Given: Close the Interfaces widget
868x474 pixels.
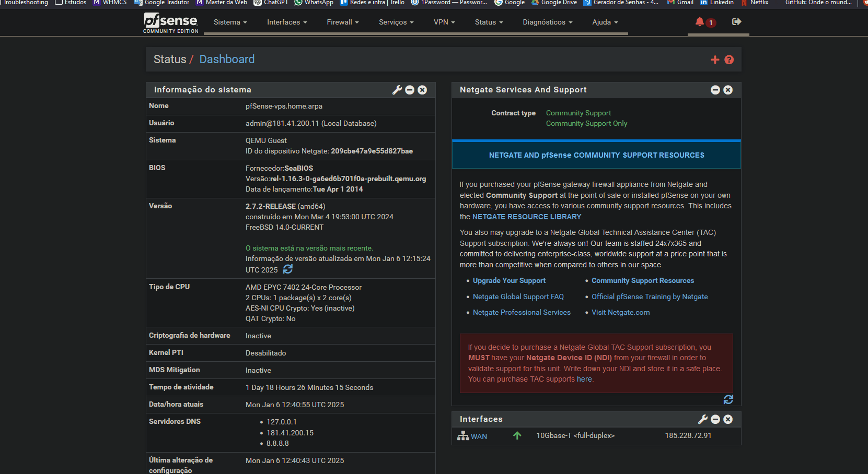Looking at the screenshot, I should [728, 419].
